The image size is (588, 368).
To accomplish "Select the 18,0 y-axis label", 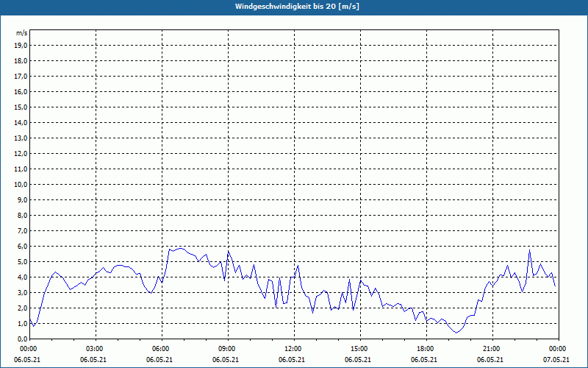I will coord(21,61).
